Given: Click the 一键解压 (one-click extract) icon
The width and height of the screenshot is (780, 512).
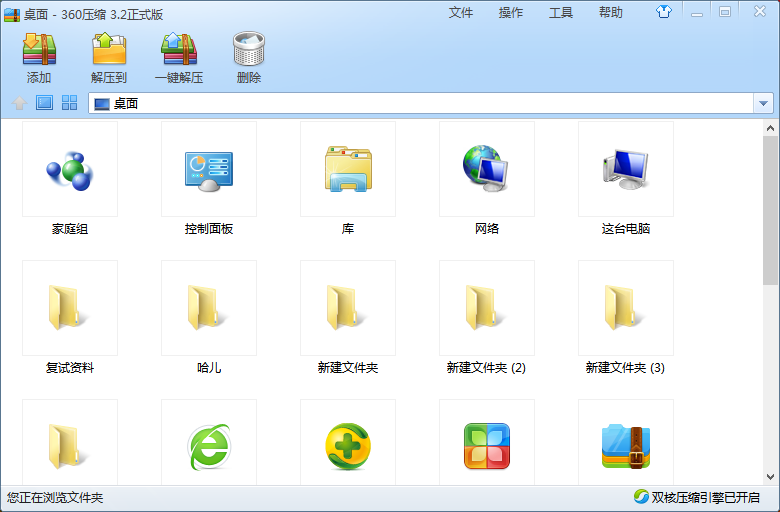Looking at the screenshot, I should tap(179, 49).
